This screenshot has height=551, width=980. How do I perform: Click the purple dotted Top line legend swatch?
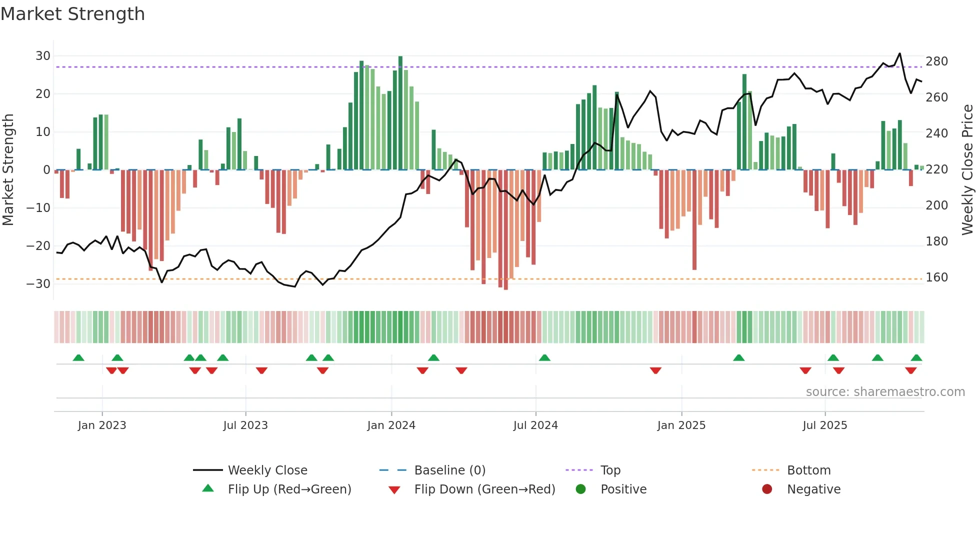579,470
